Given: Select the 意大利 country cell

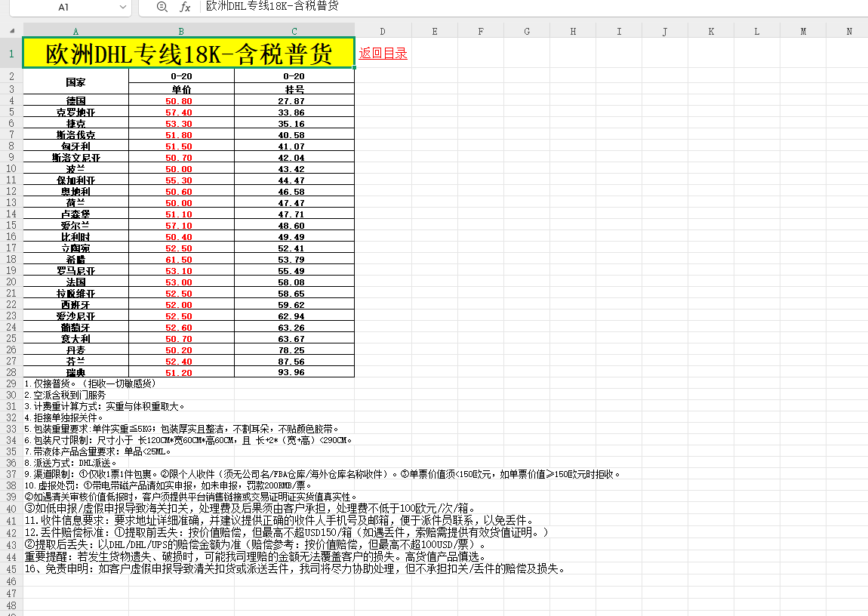Looking at the screenshot, I should tap(75, 339).
